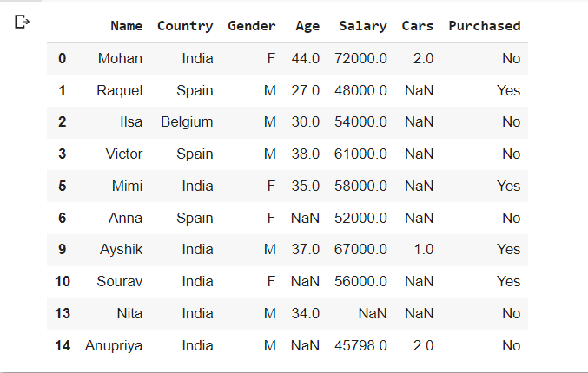588x373 pixels.
Task: Click the Raquel name cell
Action: coord(119,90)
